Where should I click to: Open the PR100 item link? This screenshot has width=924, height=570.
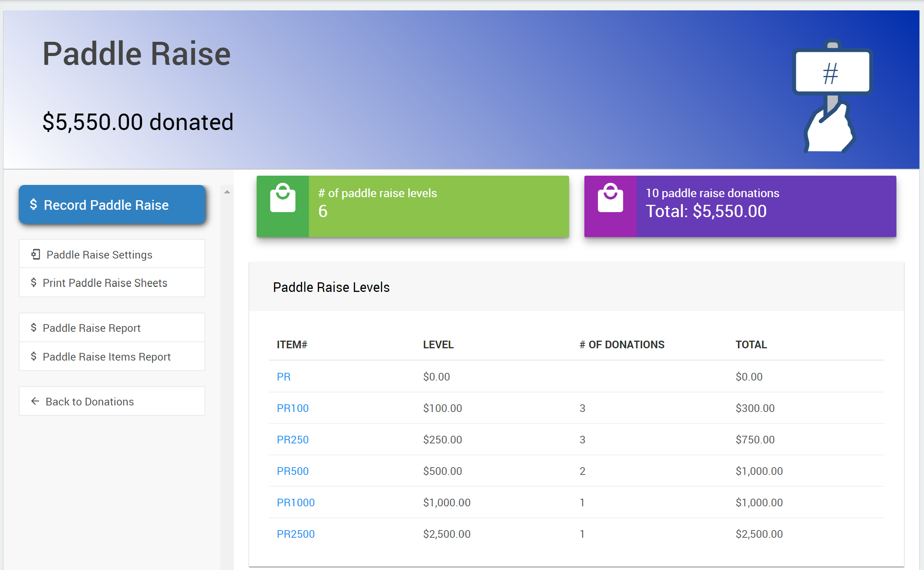coord(292,408)
